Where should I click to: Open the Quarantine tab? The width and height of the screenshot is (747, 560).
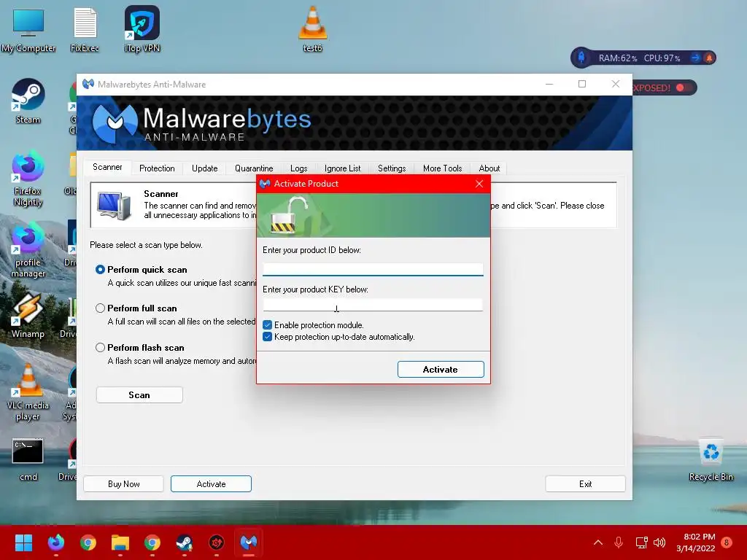[254, 168]
